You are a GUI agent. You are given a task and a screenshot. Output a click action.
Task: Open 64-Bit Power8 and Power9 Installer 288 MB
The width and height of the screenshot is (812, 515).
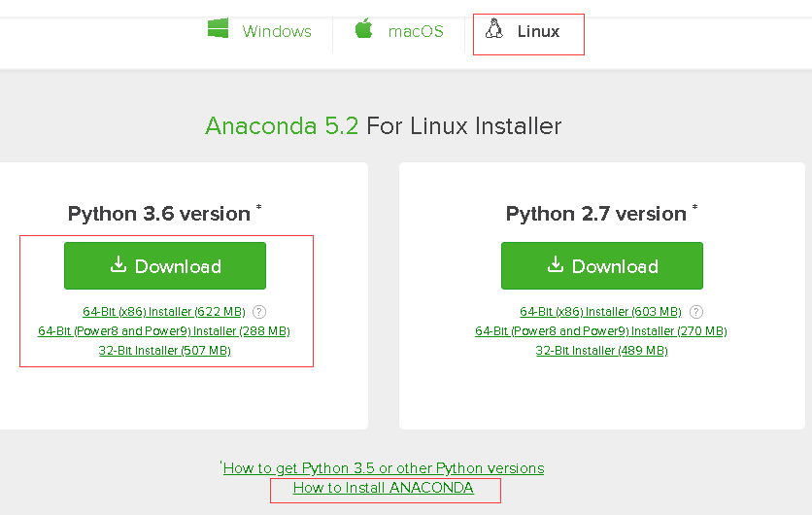164,331
